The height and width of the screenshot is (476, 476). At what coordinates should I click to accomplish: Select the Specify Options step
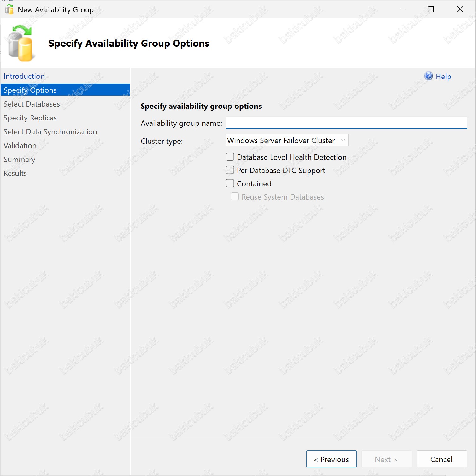pyautogui.click(x=30, y=90)
